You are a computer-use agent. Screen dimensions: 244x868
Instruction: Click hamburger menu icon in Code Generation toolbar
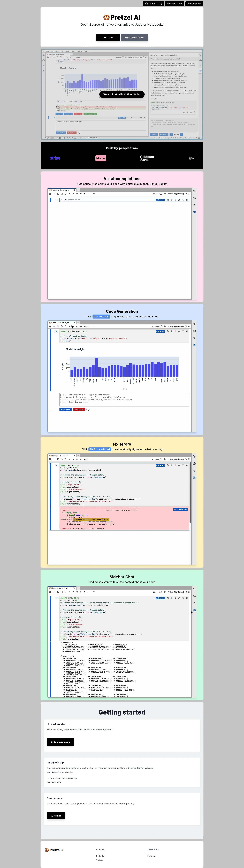pyautogui.click(x=189, y=326)
